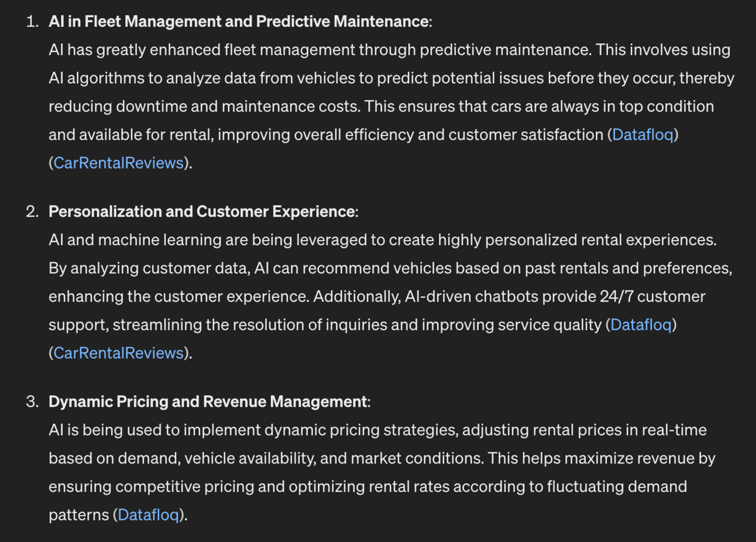The height and width of the screenshot is (542, 756).
Task: Click list number 1 marker
Action: [x=32, y=22]
